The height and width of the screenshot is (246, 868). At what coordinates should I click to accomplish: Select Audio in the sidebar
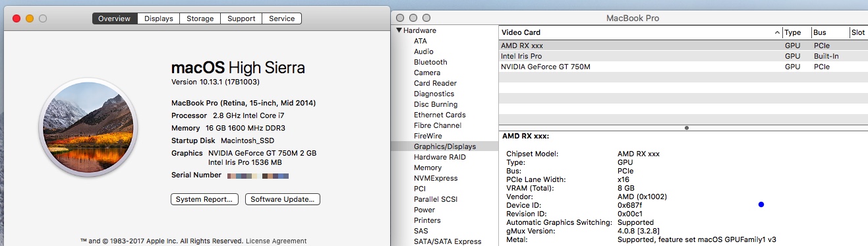(x=423, y=51)
